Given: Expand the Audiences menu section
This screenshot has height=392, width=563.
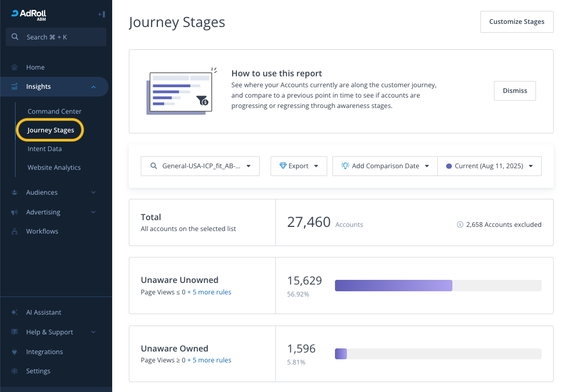Looking at the screenshot, I should (x=93, y=193).
